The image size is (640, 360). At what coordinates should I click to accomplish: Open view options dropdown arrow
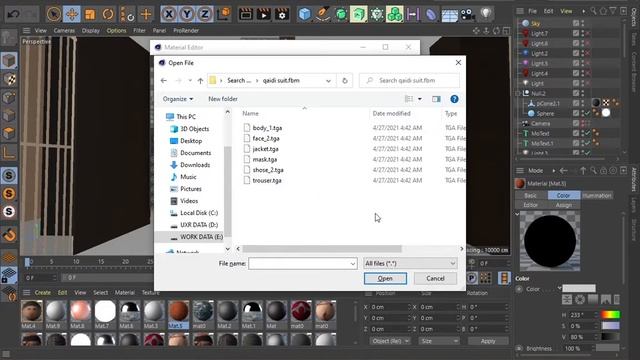tap(420, 99)
